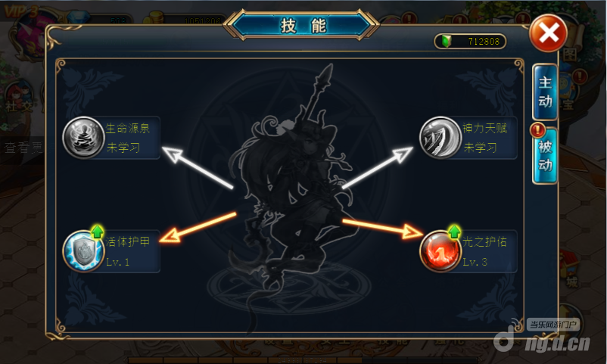
Task: Close the 技能 skill panel
Action: (548, 33)
